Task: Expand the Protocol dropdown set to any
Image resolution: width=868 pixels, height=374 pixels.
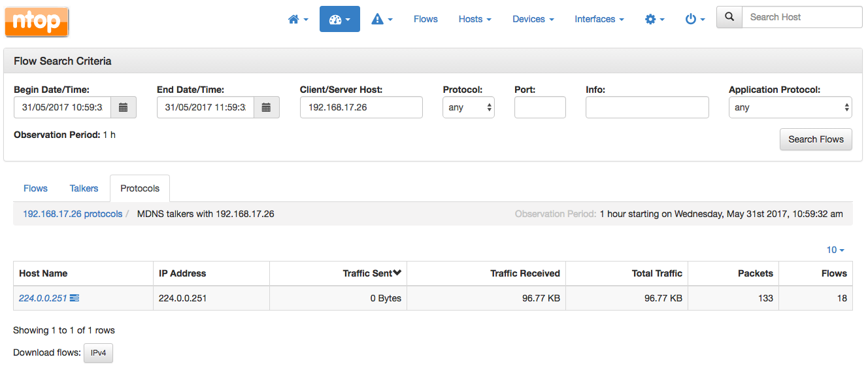Action: click(x=469, y=107)
